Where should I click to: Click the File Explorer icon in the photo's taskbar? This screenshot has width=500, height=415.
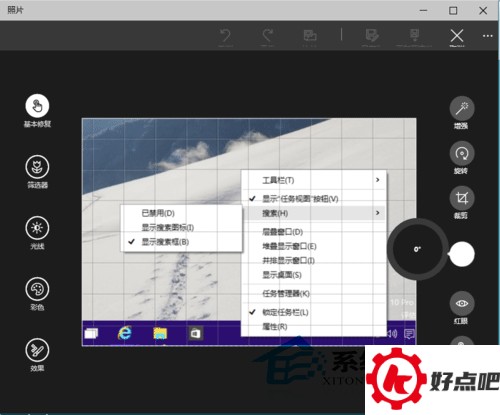(x=160, y=333)
